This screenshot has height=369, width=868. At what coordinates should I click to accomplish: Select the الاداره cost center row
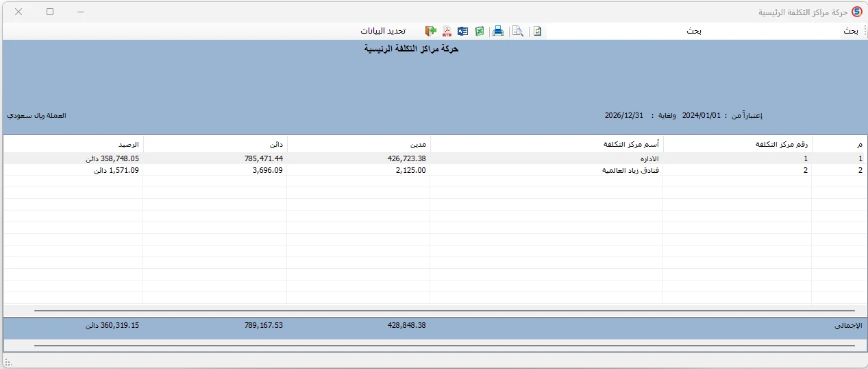[x=434, y=158]
